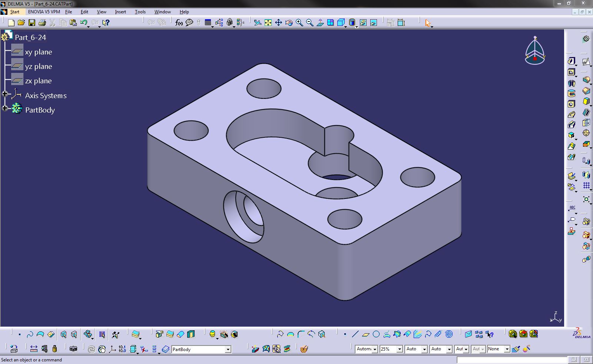The width and height of the screenshot is (593, 364).
Task: Start the Sketch tool icon
Action: [x=586, y=61]
